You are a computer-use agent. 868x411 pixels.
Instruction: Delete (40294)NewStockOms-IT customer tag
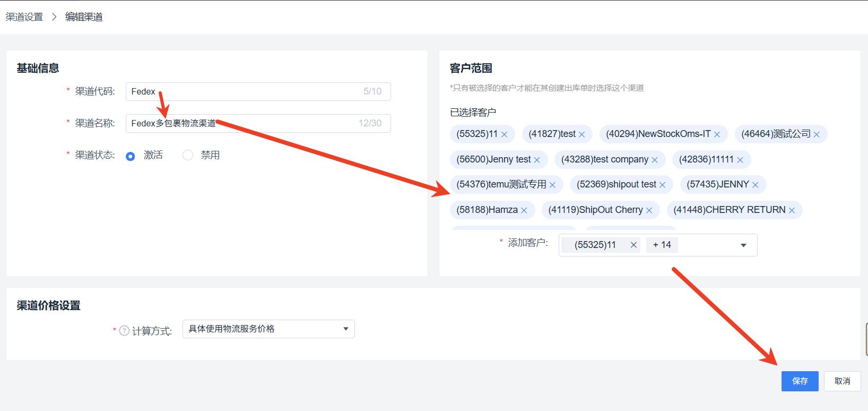tap(717, 134)
